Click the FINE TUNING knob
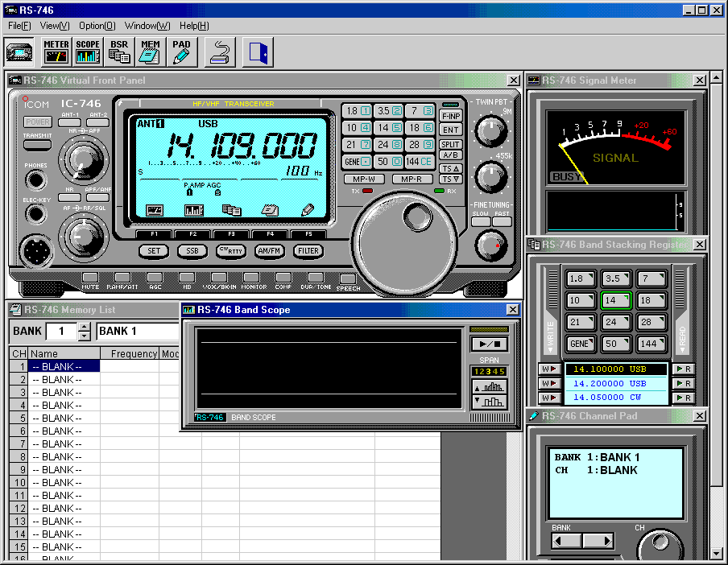Image resolution: width=728 pixels, height=565 pixels. click(x=490, y=245)
